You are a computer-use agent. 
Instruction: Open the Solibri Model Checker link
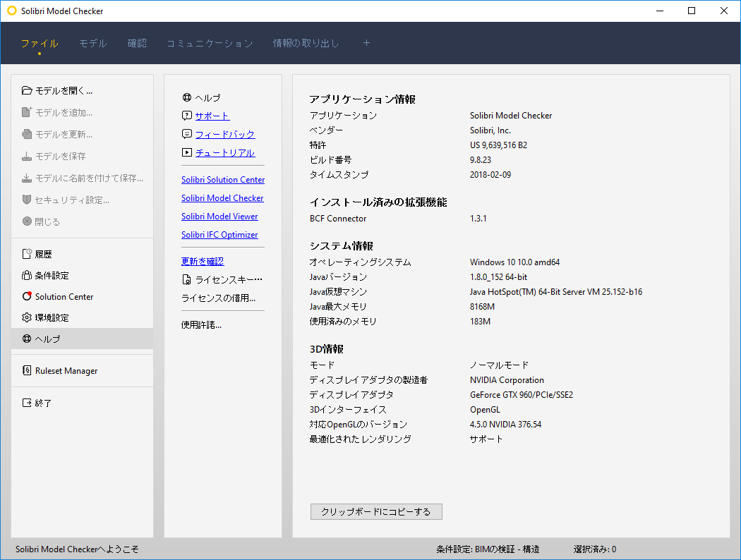click(222, 198)
